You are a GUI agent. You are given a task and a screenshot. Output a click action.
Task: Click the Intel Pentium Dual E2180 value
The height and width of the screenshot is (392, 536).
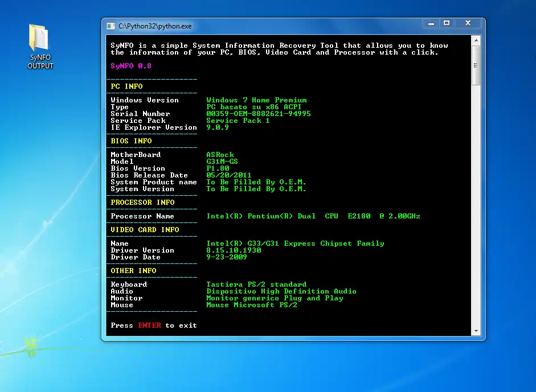(313, 216)
